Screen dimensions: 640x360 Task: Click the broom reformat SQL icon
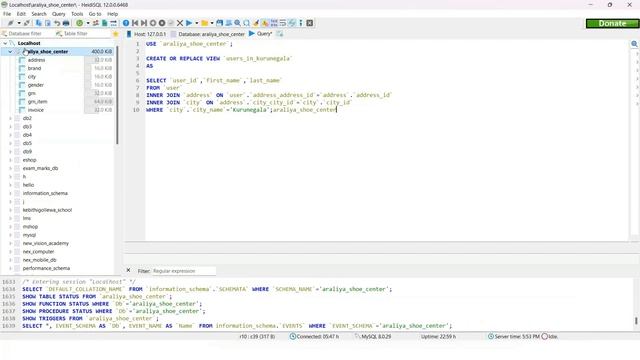256,23
